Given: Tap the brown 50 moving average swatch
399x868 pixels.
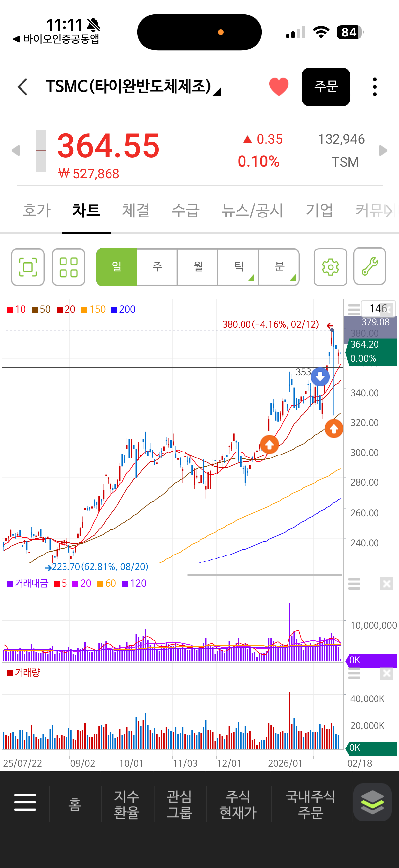Looking at the screenshot, I should click(35, 310).
